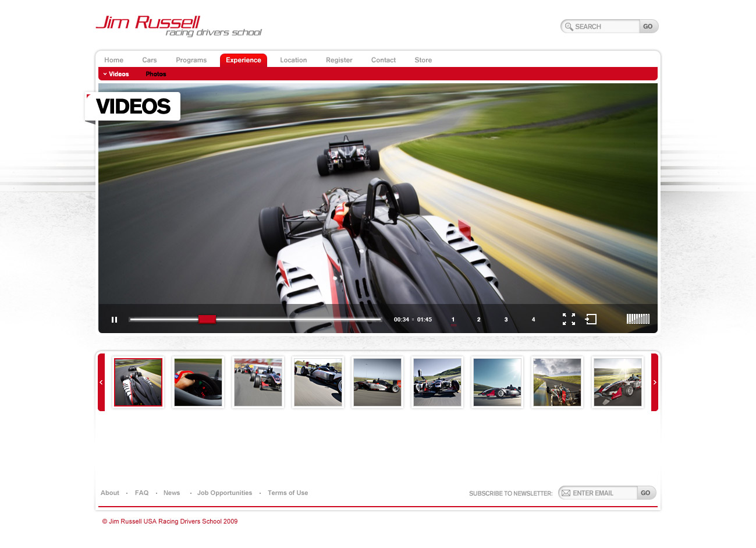The image size is (756, 548).
Task: Seek on the video progress track
Action: pos(255,319)
